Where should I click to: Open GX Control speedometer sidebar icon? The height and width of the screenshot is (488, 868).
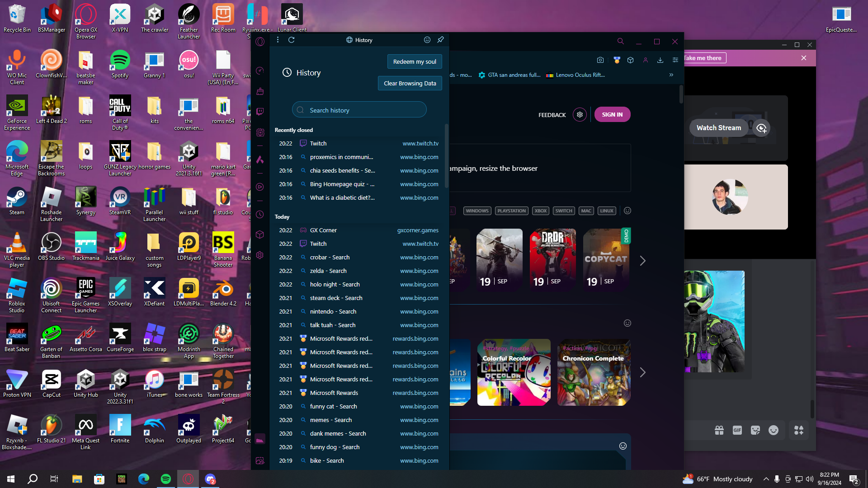(260, 71)
